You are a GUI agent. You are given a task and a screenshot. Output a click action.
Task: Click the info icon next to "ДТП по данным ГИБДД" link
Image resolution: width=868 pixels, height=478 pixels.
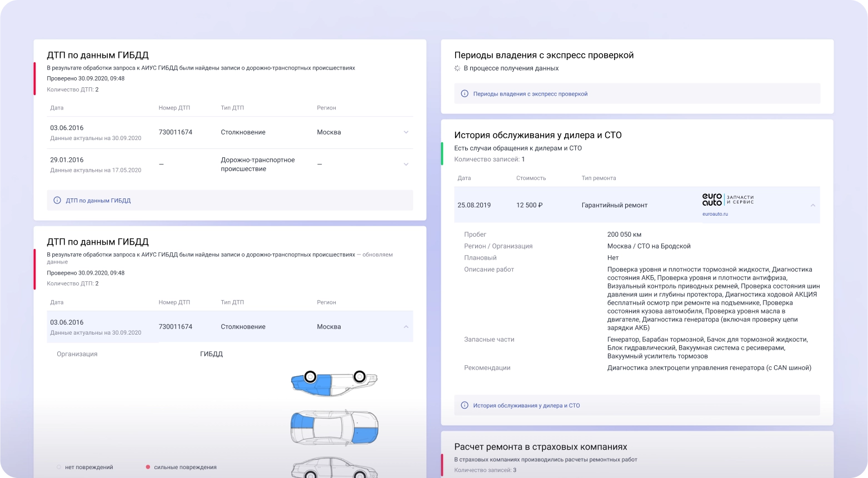pos(57,200)
